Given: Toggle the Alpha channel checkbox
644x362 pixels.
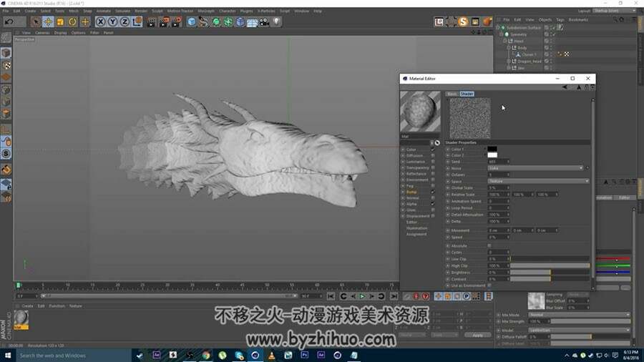Looking at the screenshot, I should [433, 204].
